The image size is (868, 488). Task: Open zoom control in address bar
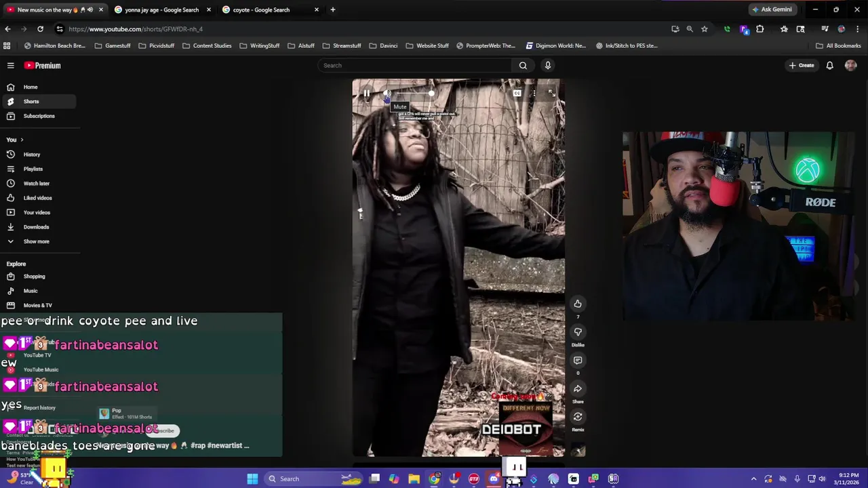pos(690,29)
